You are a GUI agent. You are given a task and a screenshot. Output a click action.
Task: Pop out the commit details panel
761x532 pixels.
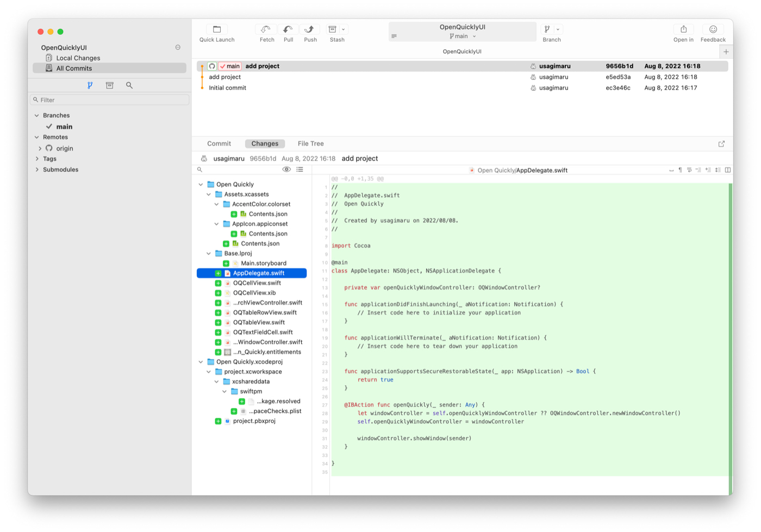coord(721,144)
